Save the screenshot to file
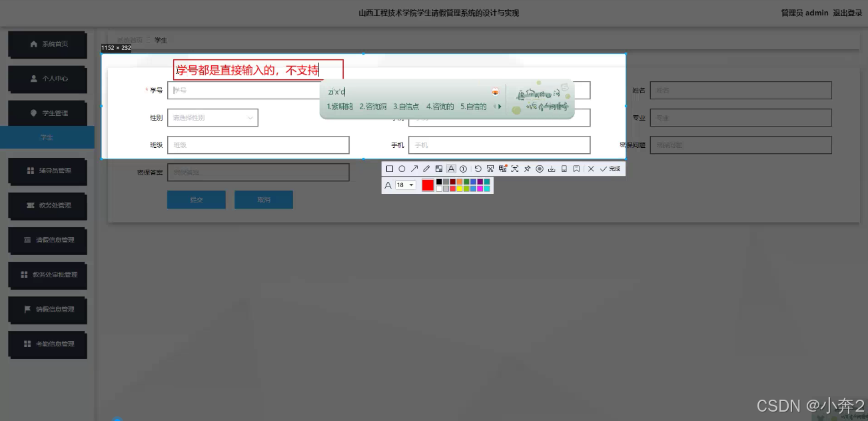The image size is (868, 421). pyautogui.click(x=552, y=169)
